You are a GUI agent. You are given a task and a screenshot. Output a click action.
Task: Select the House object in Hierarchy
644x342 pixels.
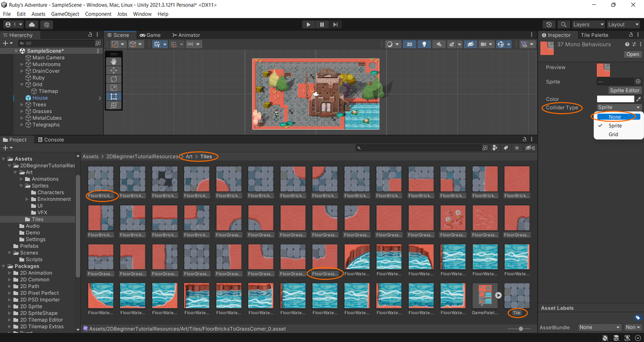[40, 98]
